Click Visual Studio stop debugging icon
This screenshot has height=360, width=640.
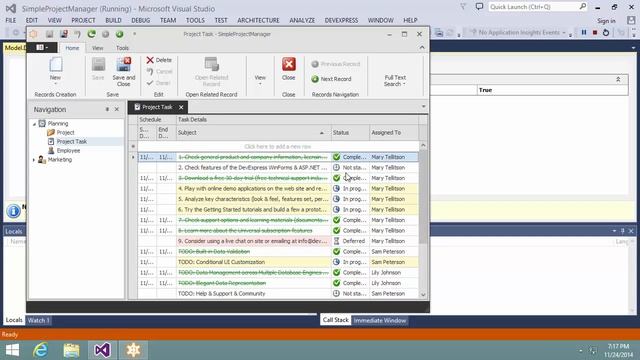pos(595,32)
